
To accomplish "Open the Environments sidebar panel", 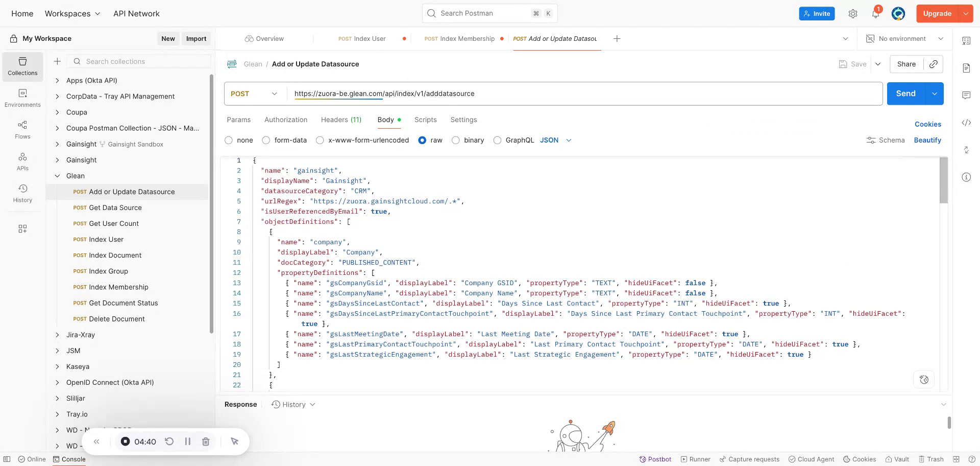I will tap(22, 97).
